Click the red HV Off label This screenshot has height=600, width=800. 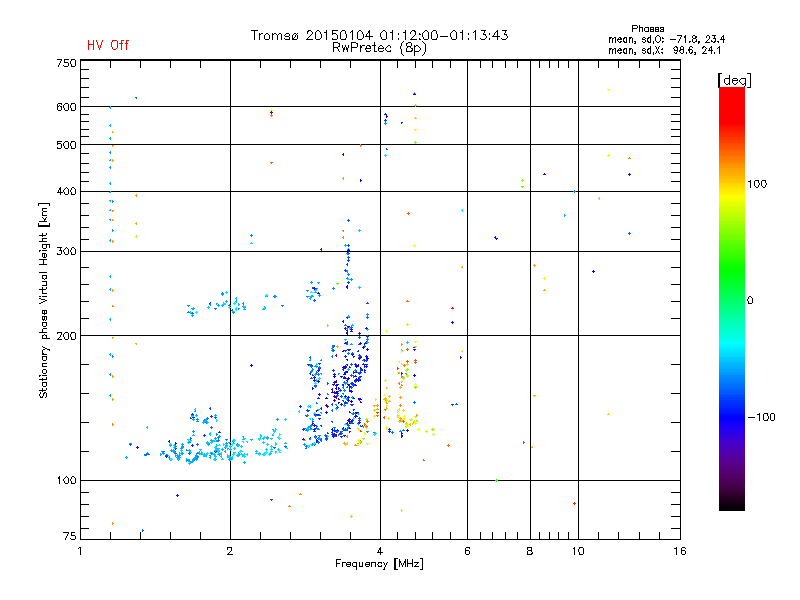coord(108,45)
